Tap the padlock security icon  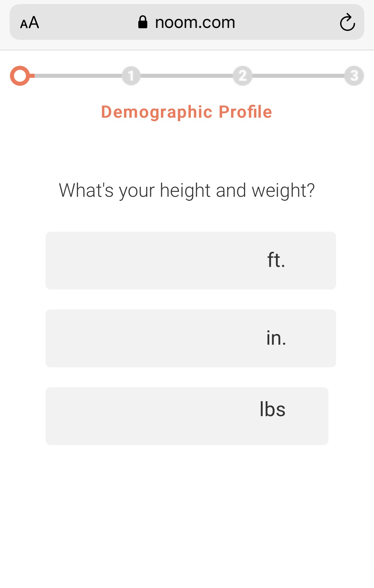(143, 22)
